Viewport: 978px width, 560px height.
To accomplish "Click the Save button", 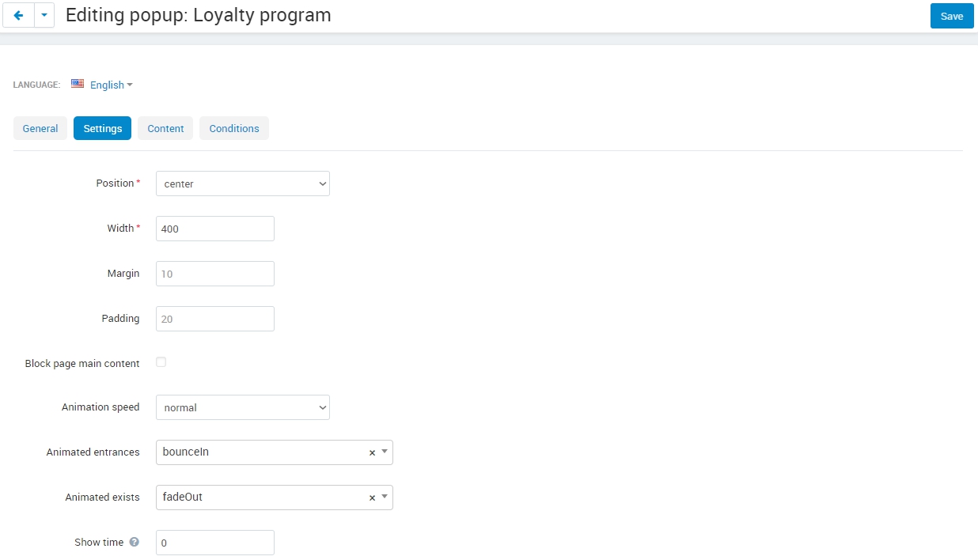I will tap(952, 16).
